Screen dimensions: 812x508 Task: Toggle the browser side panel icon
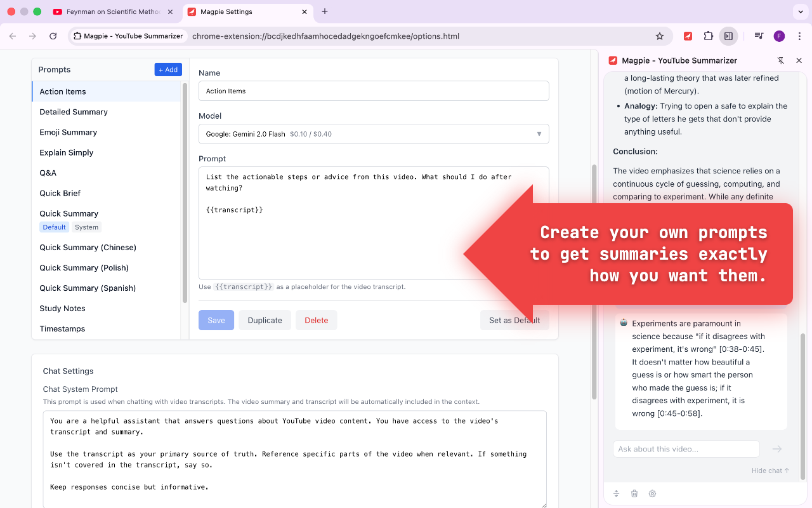click(729, 36)
